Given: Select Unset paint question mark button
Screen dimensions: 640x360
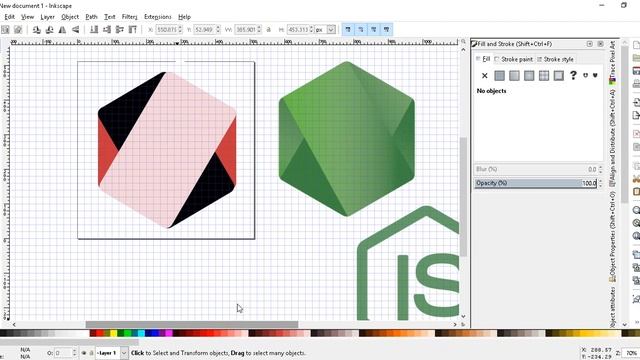Looking at the screenshot, I should 573,76.
